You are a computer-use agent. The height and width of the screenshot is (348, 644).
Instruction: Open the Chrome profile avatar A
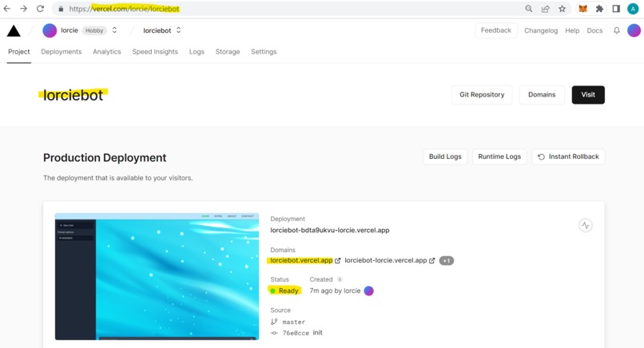(x=633, y=9)
